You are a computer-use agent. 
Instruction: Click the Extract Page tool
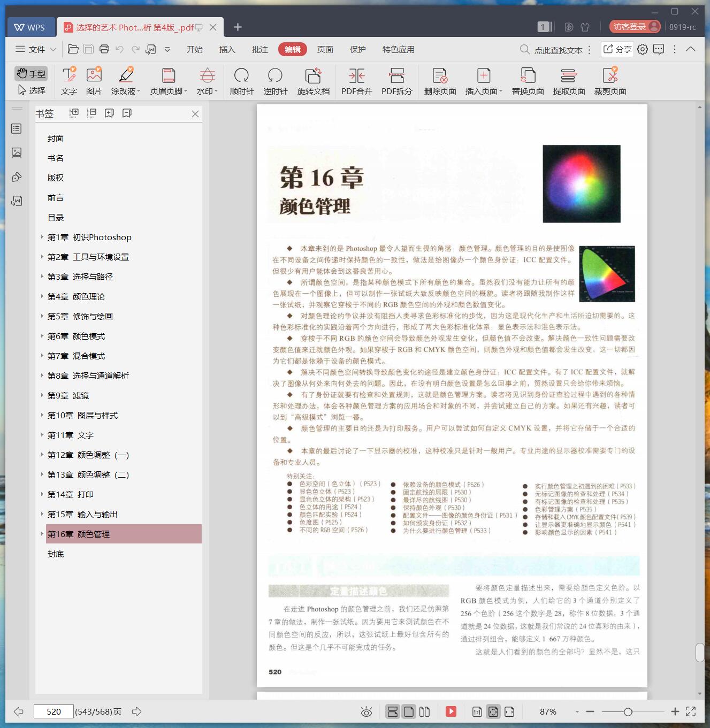569,81
